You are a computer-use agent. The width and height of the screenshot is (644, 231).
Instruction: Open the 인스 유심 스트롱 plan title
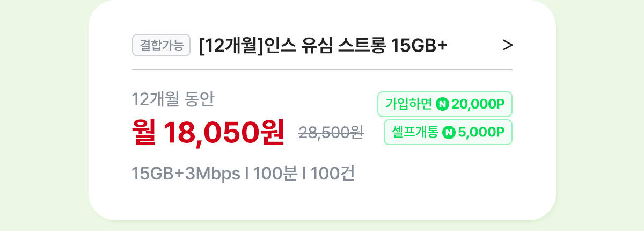(x=323, y=46)
